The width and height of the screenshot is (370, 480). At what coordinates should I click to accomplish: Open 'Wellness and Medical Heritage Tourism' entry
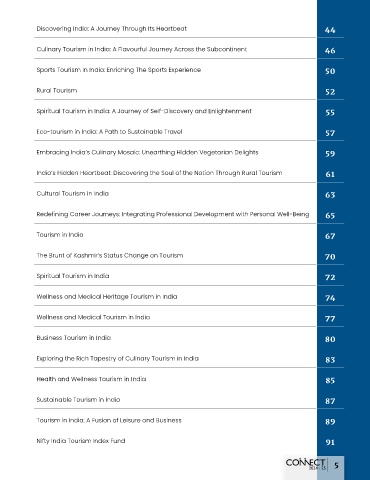coord(107,297)
